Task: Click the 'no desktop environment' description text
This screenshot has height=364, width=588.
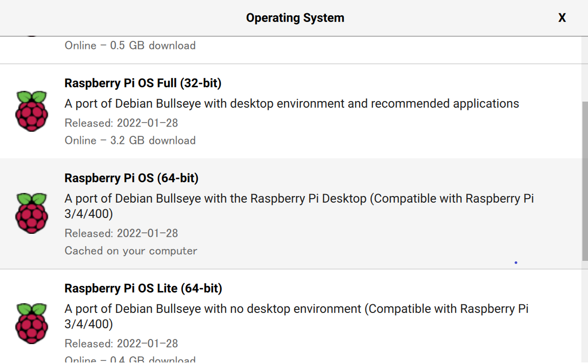Action: tap(297, 309)
